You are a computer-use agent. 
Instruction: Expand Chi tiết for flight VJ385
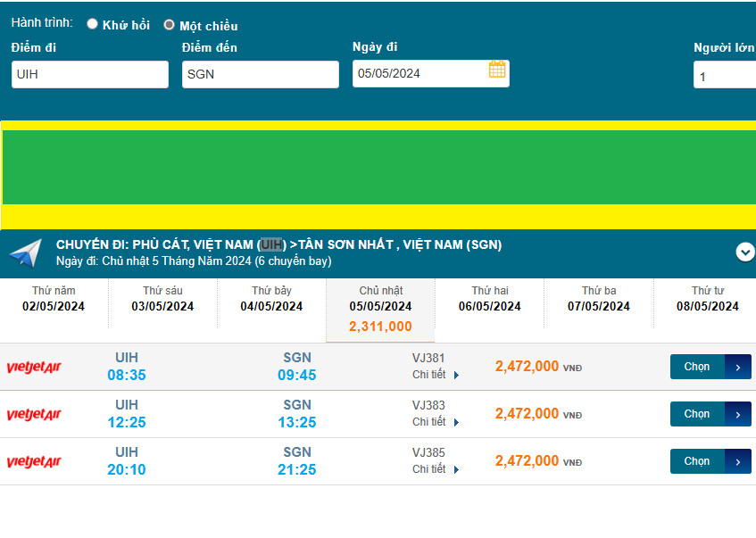pos(436,469)
